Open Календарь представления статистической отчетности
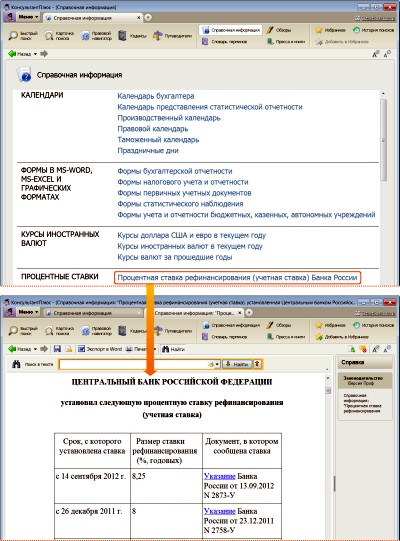Screen dimensions: 400x541 pyautogui.click(x=210, y=107)
